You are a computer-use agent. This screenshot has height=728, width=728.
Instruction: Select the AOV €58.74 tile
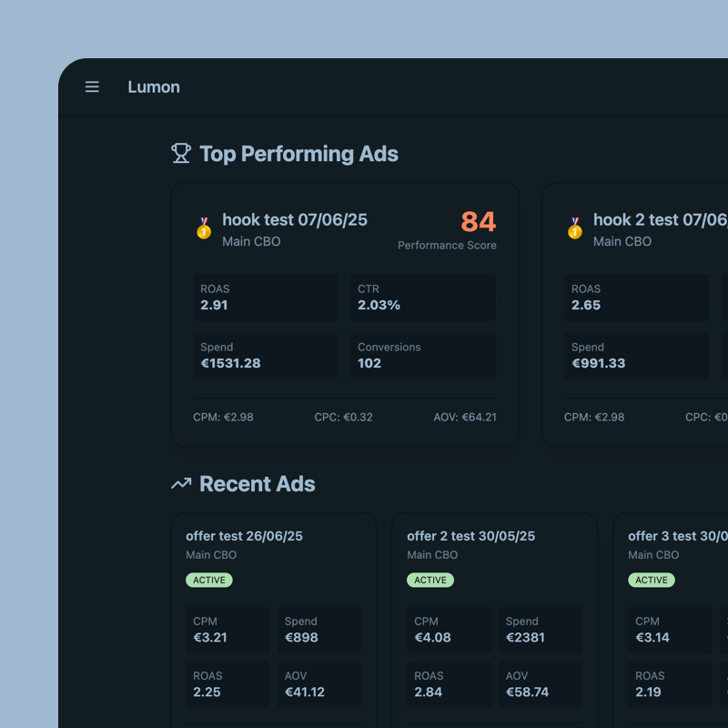click(540, 684)
